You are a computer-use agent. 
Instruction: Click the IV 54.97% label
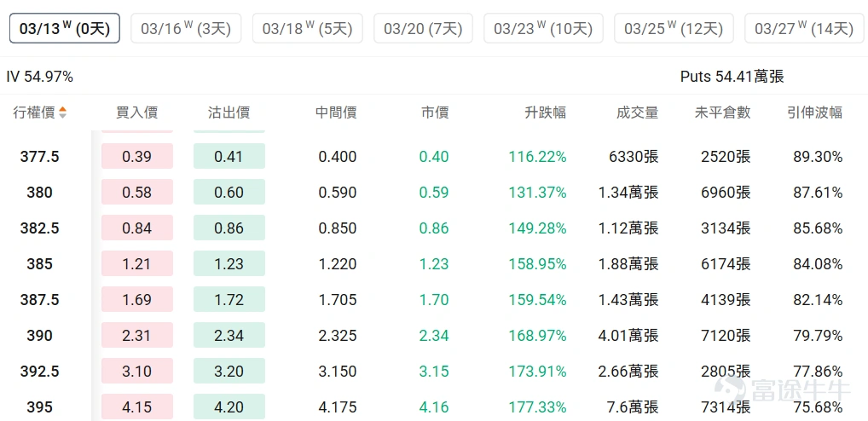(40, 77)
